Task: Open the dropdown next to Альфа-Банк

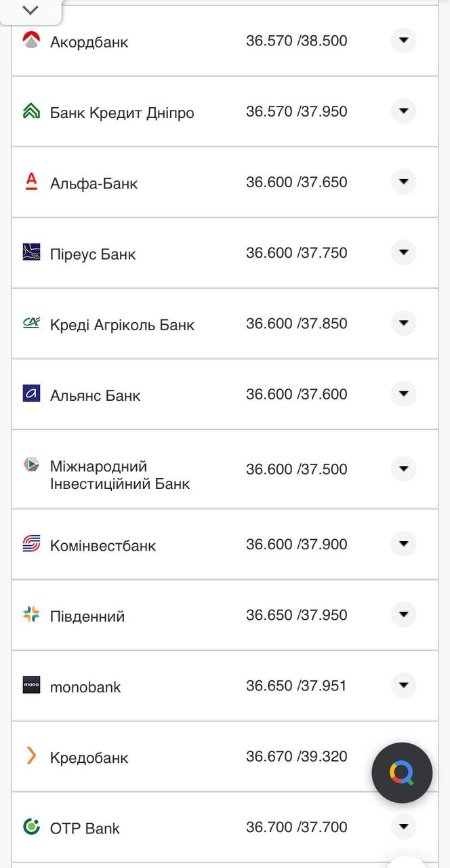Action: (403, 181)
